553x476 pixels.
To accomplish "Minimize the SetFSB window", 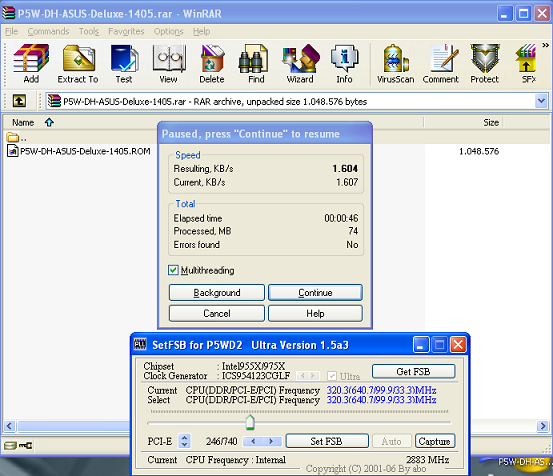I will pos(421,344).
